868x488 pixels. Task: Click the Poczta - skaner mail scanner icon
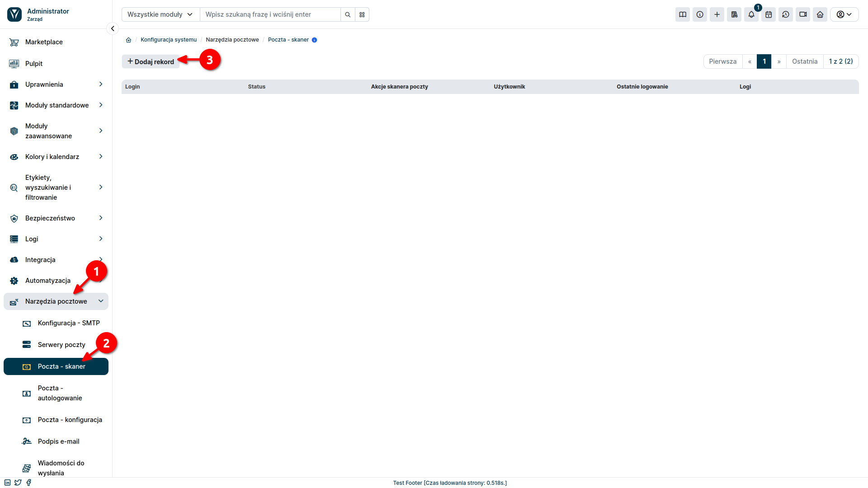tap(26, 366)
